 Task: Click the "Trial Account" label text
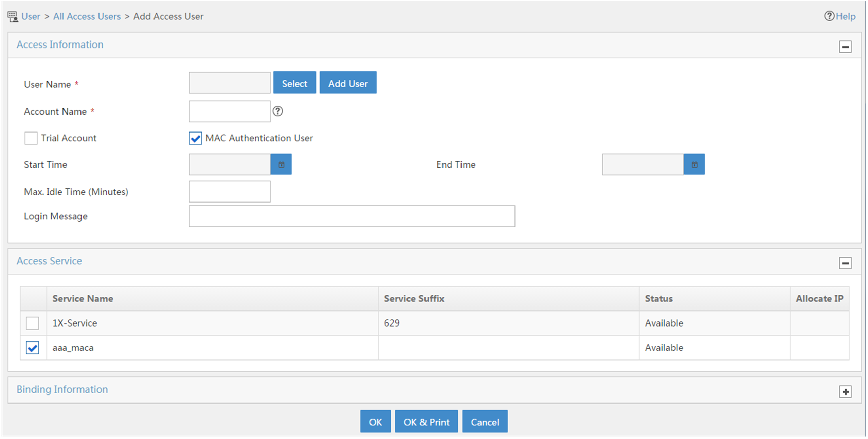pyautogui.click(x=69, y=138)
